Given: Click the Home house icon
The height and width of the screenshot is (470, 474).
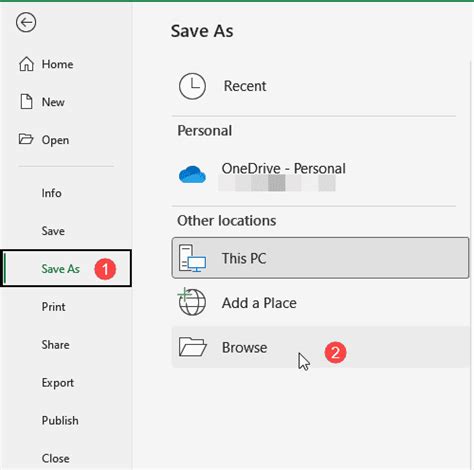Looking at the screenshot, I should pyautogui.click(x=26, y=64).
